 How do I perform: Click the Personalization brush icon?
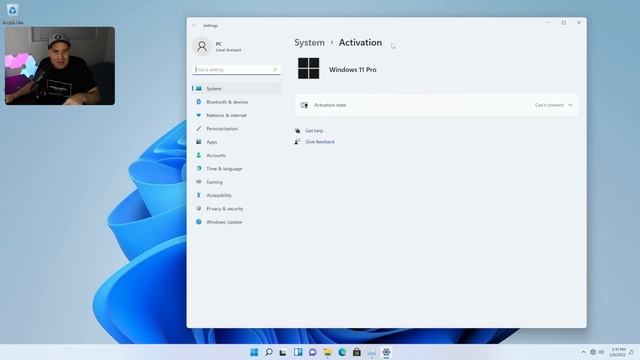(x=199, y=129)
